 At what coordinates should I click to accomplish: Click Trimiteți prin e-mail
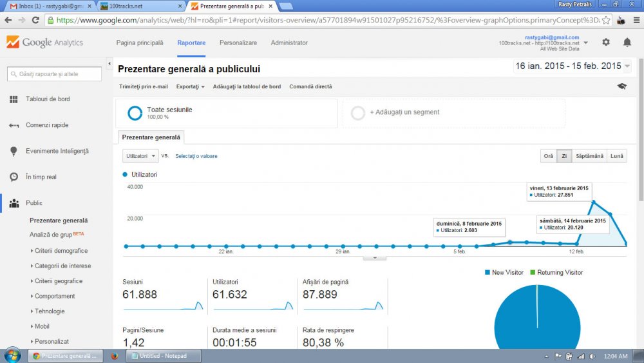point(144,87)
